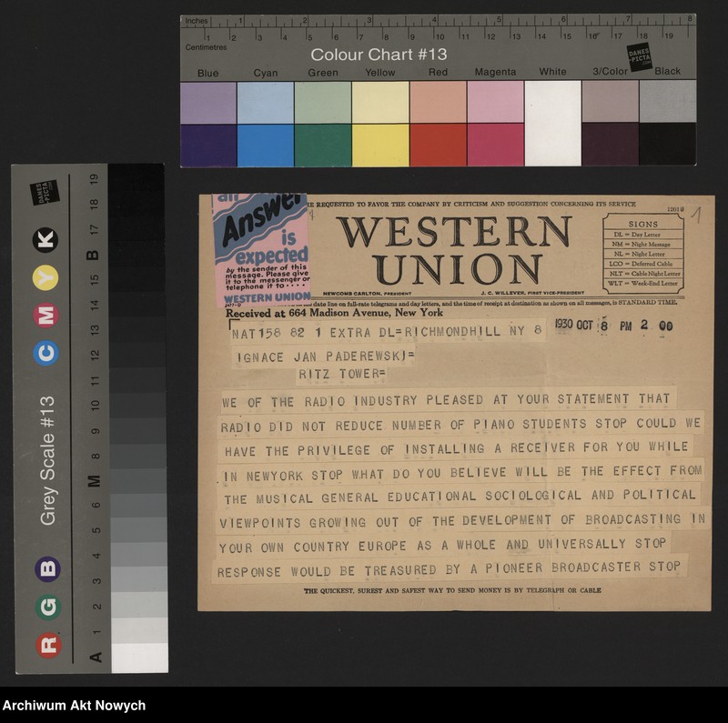
Task: Select the pale yellow swatch under Yellow
Action: (380, 103)
